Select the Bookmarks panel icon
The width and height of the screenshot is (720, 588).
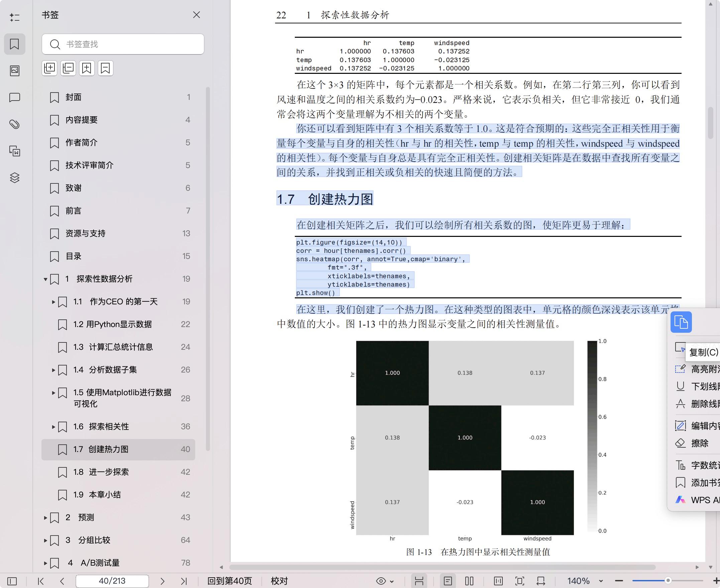[15, 44]
